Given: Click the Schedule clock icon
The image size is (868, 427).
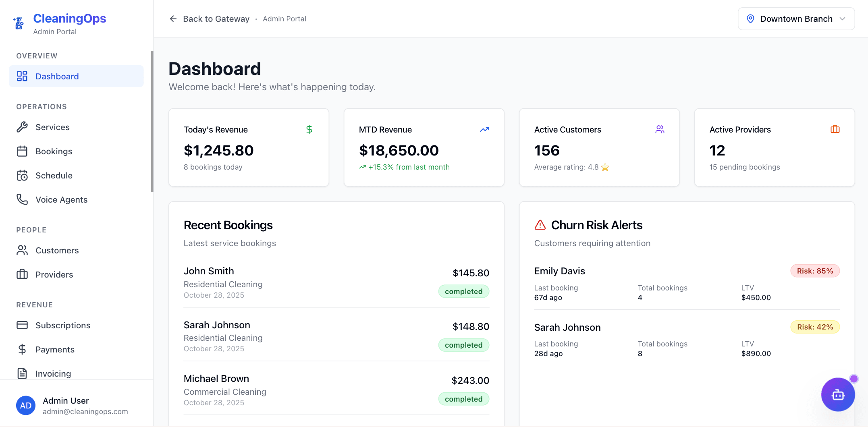Looking at the screenshot, I should coord(23,175).
